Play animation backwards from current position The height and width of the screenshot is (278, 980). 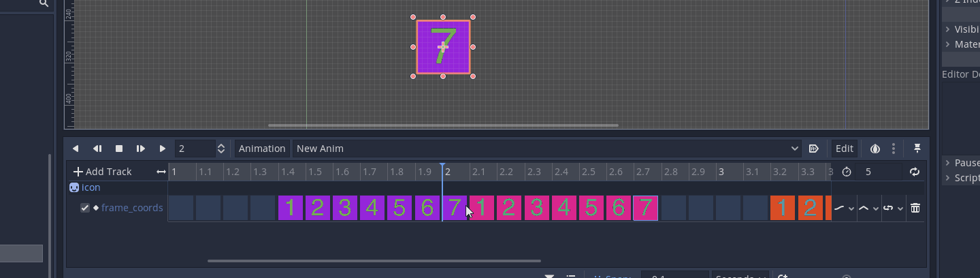76,149
